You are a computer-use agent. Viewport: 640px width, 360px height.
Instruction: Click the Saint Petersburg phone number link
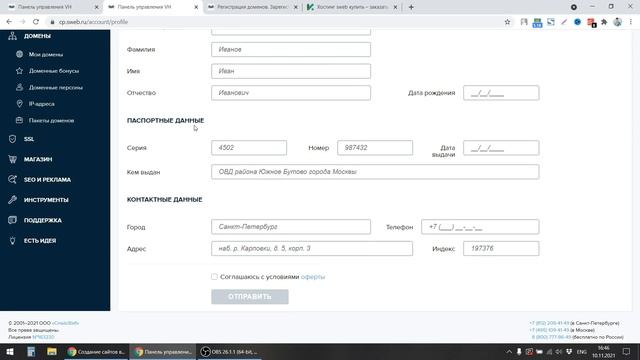tap(549, 323)
